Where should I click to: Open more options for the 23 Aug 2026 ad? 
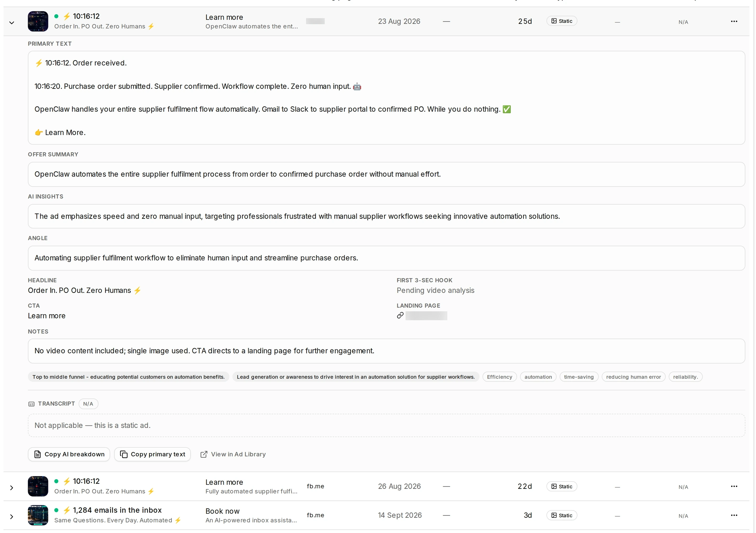(734, 22)
